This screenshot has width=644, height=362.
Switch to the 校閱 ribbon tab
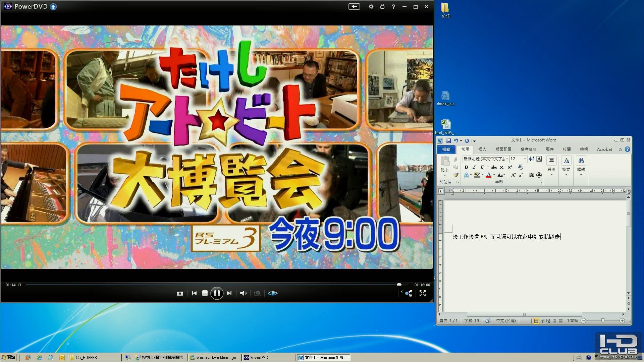click(567, 149)
